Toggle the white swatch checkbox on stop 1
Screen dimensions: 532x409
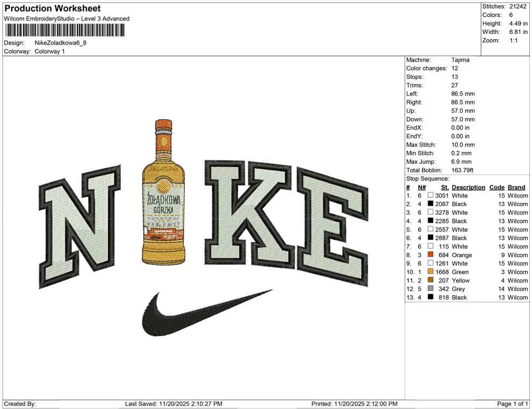(430, 195)
